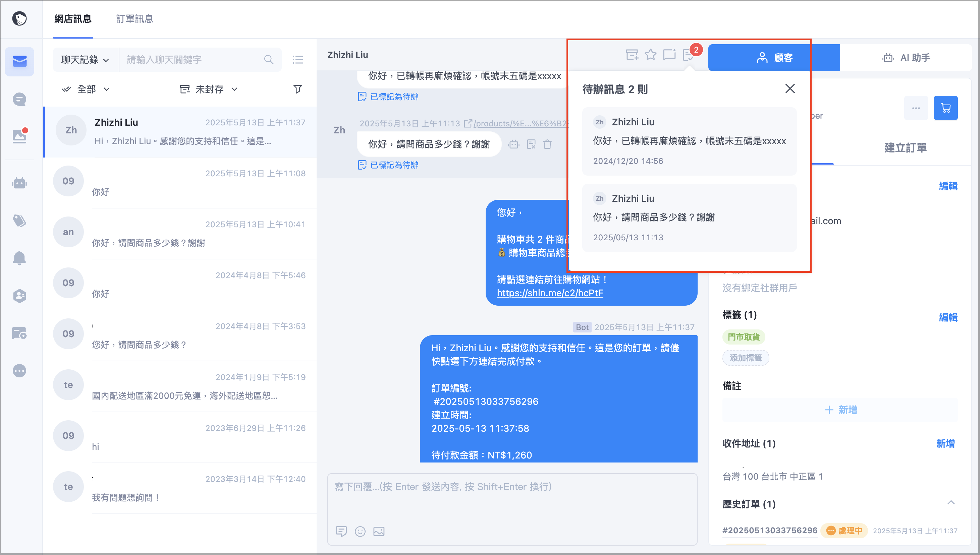Click 已標記為待辦 under the price question
The height and width of the screenshot is (555, 980).
[388, 165]
